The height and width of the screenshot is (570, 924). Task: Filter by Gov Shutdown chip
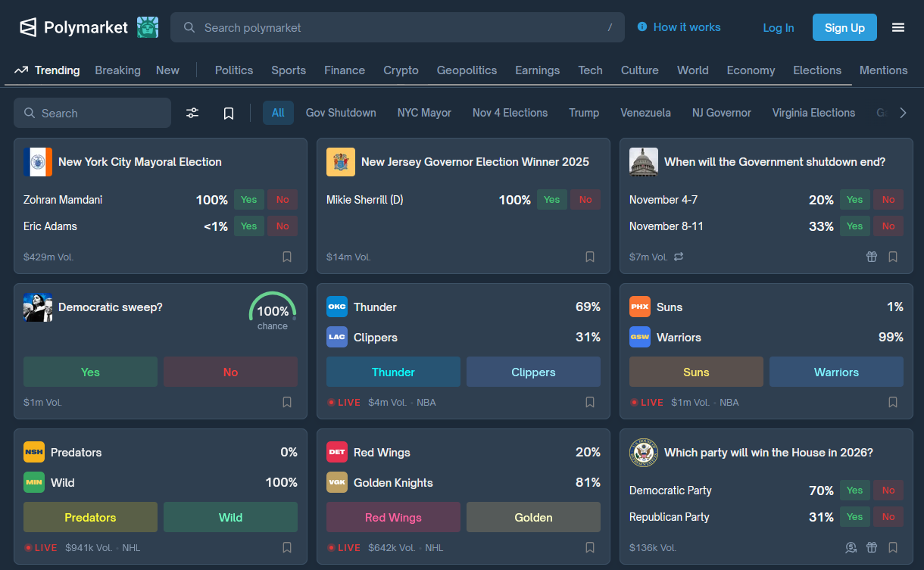point(341,113)
